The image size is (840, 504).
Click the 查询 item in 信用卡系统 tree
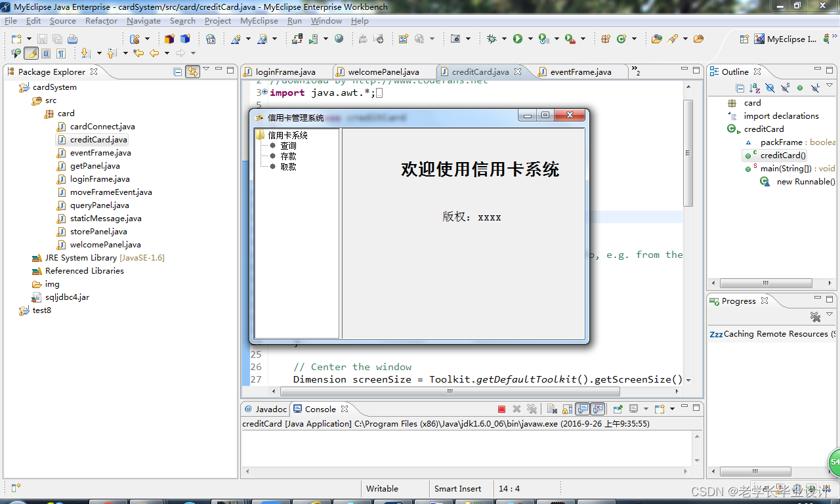point(289,145)
